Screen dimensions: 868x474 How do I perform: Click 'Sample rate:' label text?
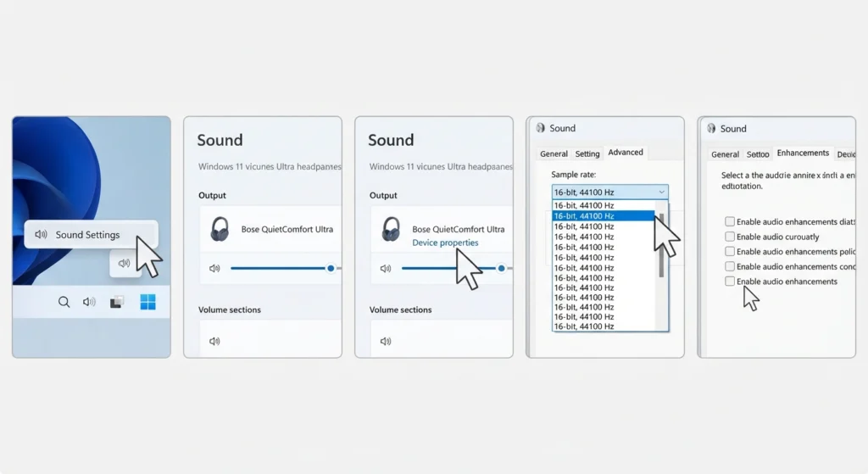click(x=574, y=175)
